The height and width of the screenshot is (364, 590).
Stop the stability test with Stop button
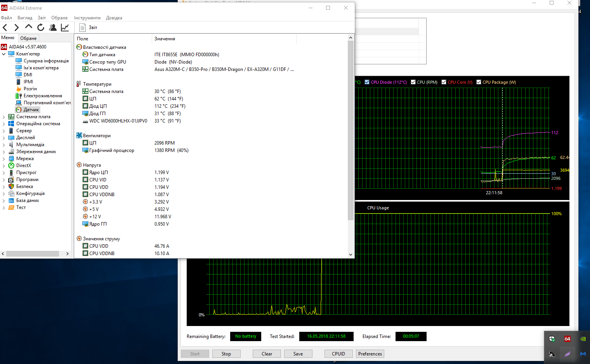click(x=226, y=354)
